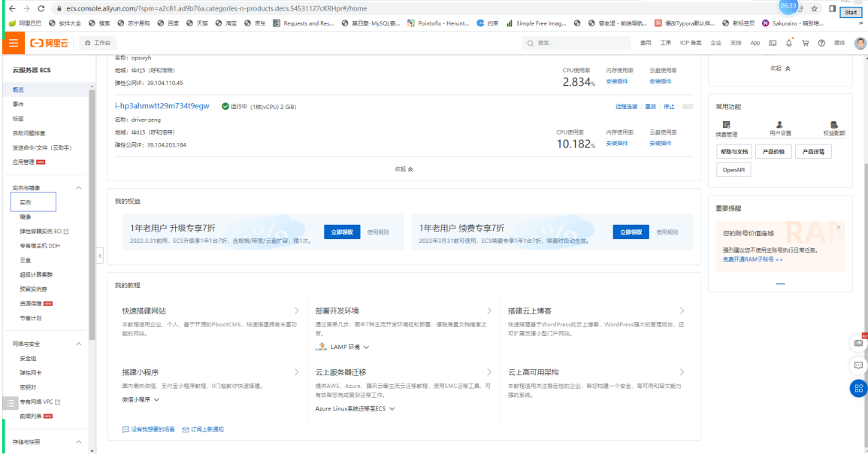Image resolution: width=868 pixels, height=461 pixels.
Task: Collapse 网络与安全 section chevron
Action: coord(79,344)
